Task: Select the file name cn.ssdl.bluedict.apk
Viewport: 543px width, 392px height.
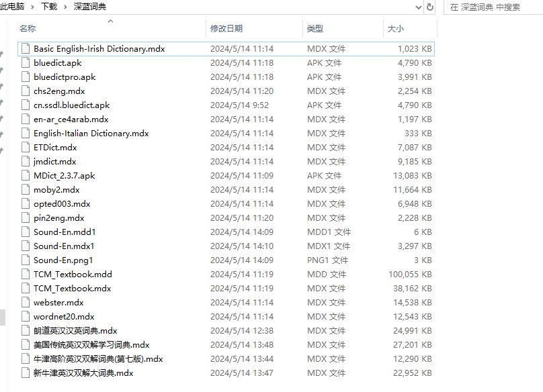Action: pos(72,105)
